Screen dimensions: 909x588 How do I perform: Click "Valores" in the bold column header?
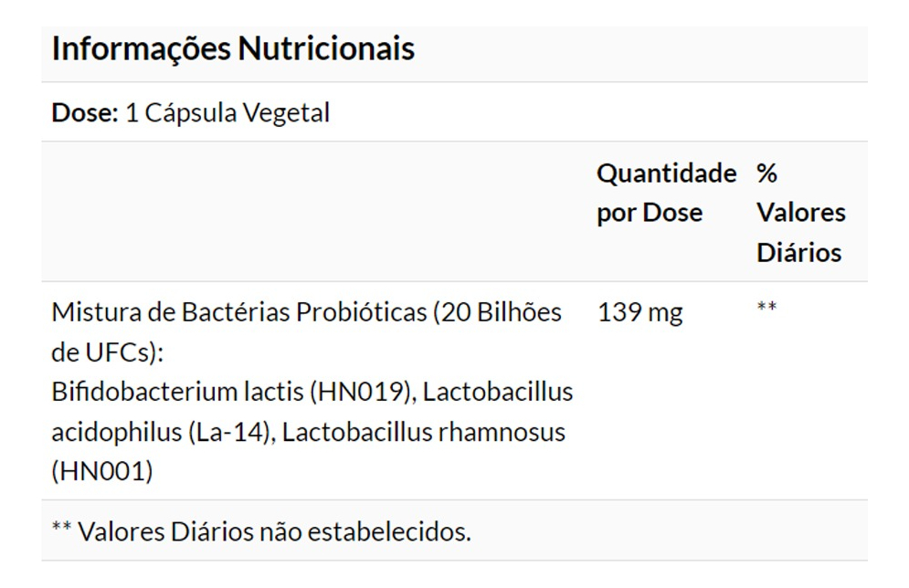click(801, 213)
